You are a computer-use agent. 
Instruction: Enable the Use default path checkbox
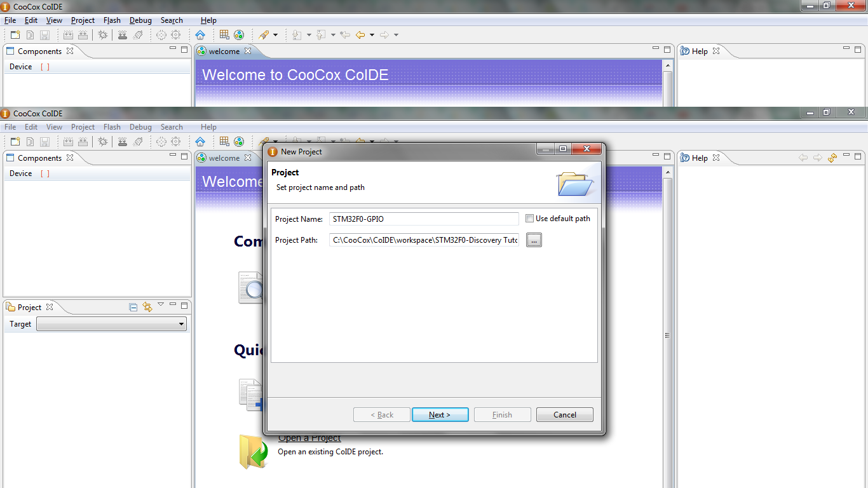click(x=530, y=219)
